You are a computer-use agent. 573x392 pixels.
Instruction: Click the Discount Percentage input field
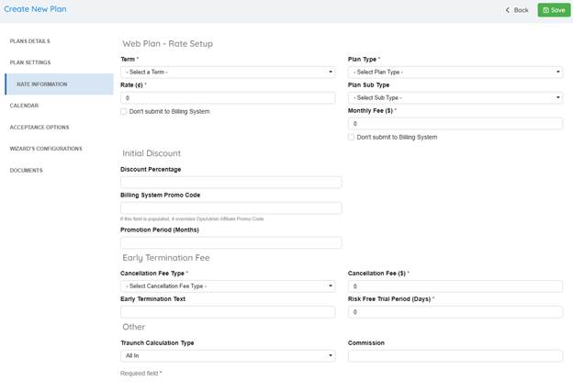pyautogui.click(x=231, y=183)
